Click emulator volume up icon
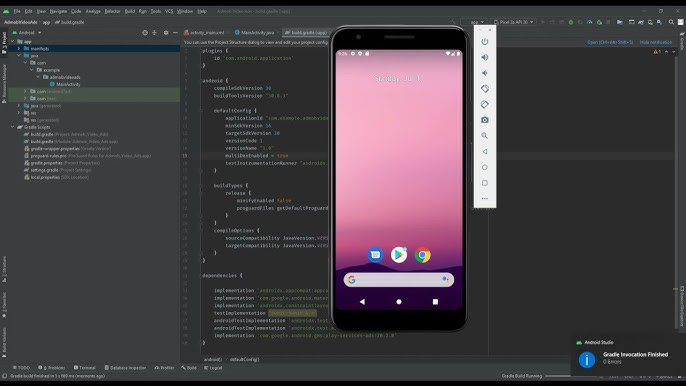This screenshot has width=686, height=386. click(x=484, y=57)
